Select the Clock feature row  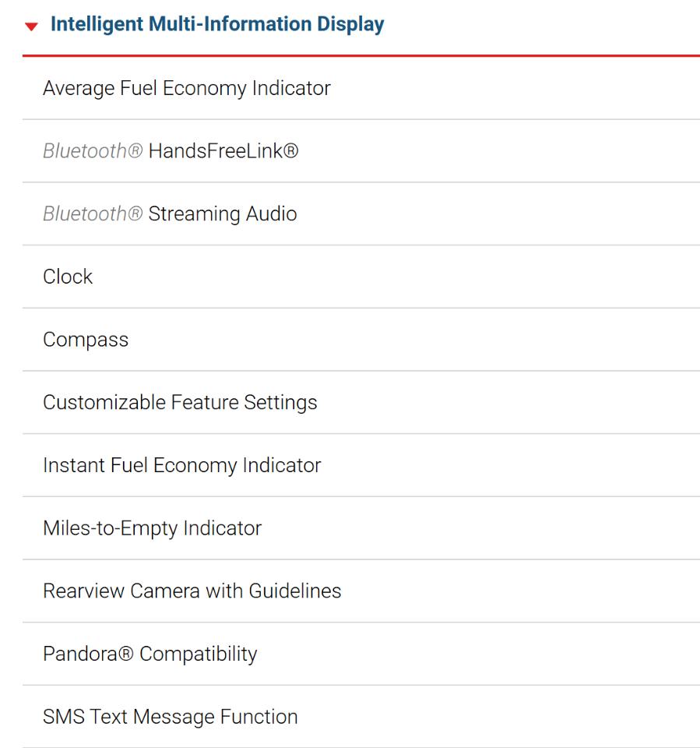(x=361, y=277)
